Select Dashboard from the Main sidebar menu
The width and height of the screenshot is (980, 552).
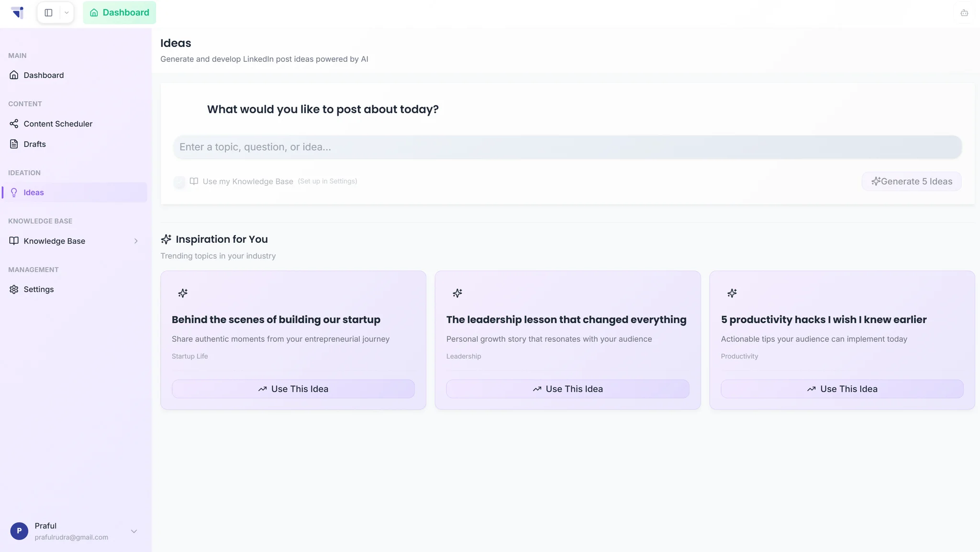tap(44, 75)
